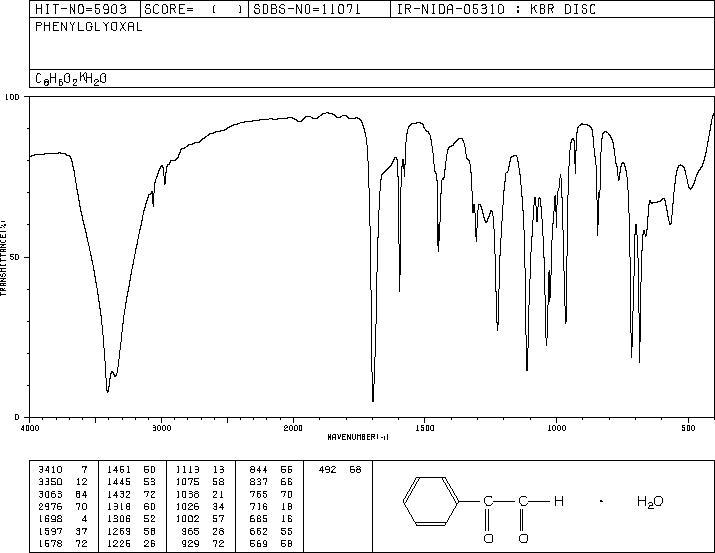
Task: Click the WAVENUMBER(-1) x-axis label
Action: pos(358,437)
